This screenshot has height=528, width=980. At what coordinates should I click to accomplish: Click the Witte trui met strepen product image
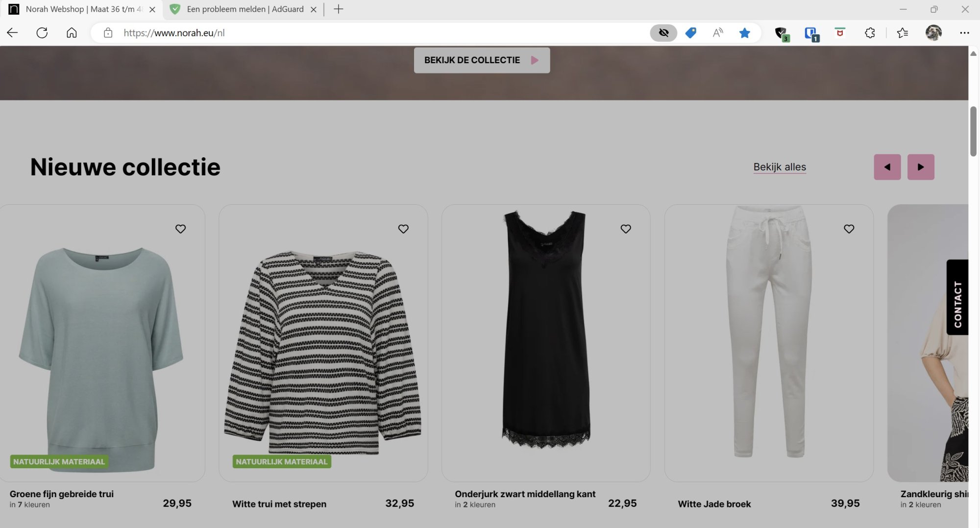pyautogui.click(x=323, y=353)
